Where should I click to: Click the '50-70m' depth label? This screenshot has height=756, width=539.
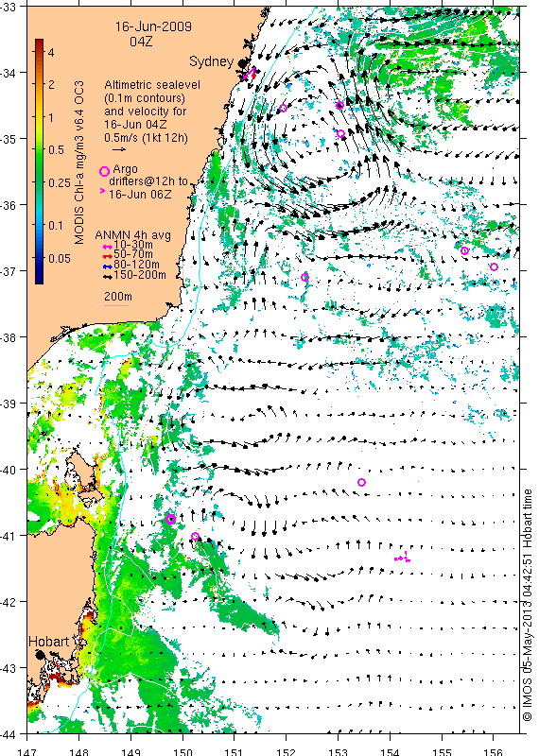click(x=133, y=254)
